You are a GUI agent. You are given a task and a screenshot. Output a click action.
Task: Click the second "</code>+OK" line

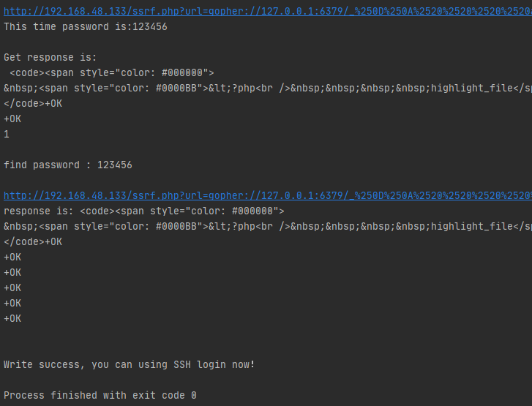[x=33, y=242]
